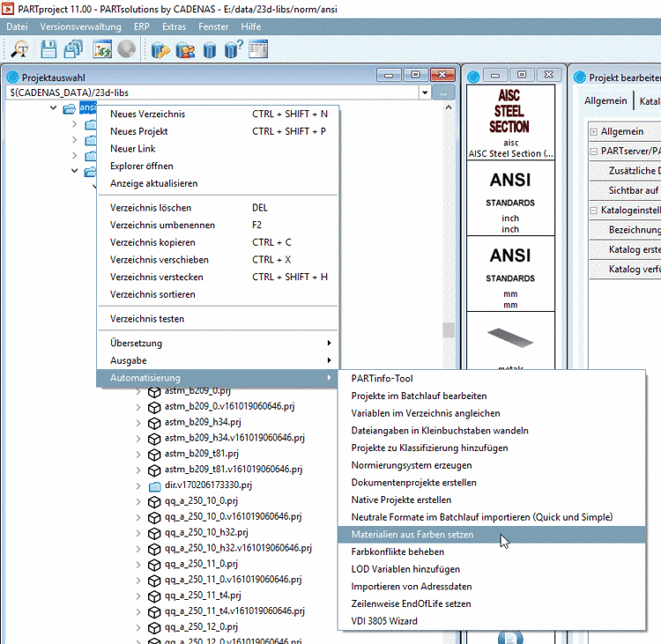Click the open folder icon next to ansi
This screenshot has width=661, height=644.
click(69, 109)
